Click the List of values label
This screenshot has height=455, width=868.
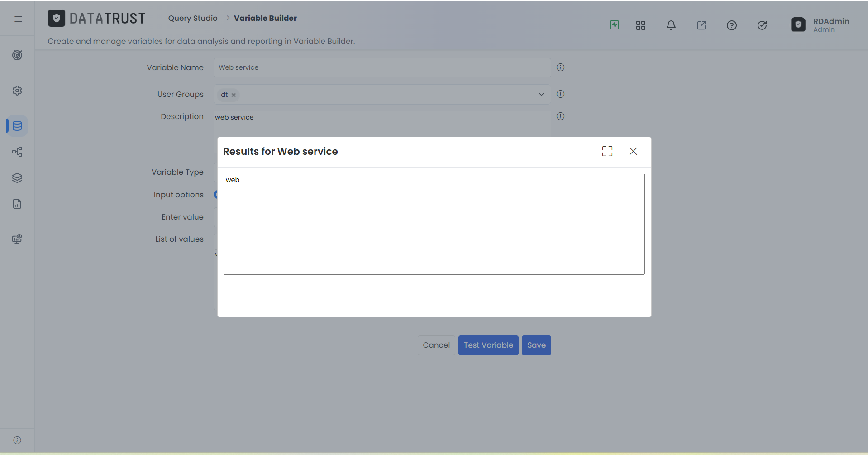pyautogui.click(x=179, y=239)
